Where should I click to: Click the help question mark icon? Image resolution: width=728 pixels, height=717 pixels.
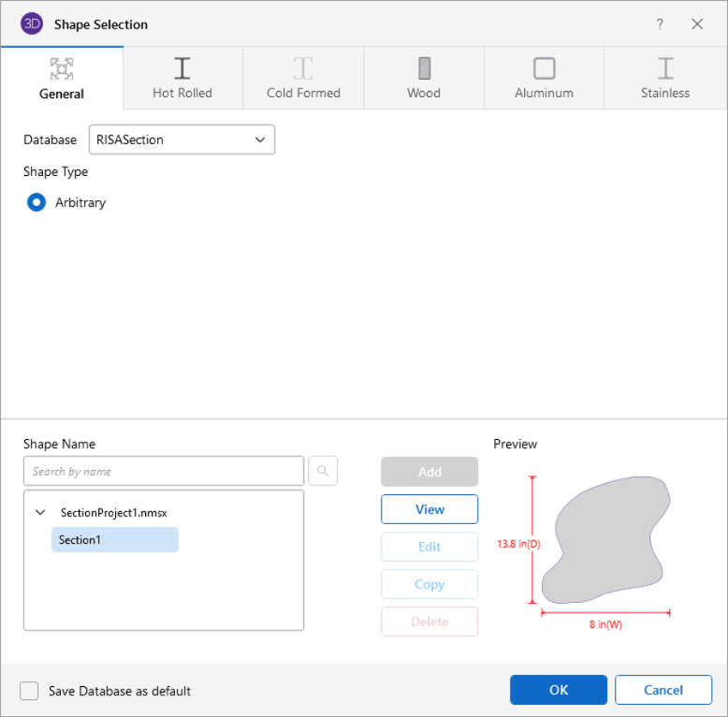(x=660, y=24)
